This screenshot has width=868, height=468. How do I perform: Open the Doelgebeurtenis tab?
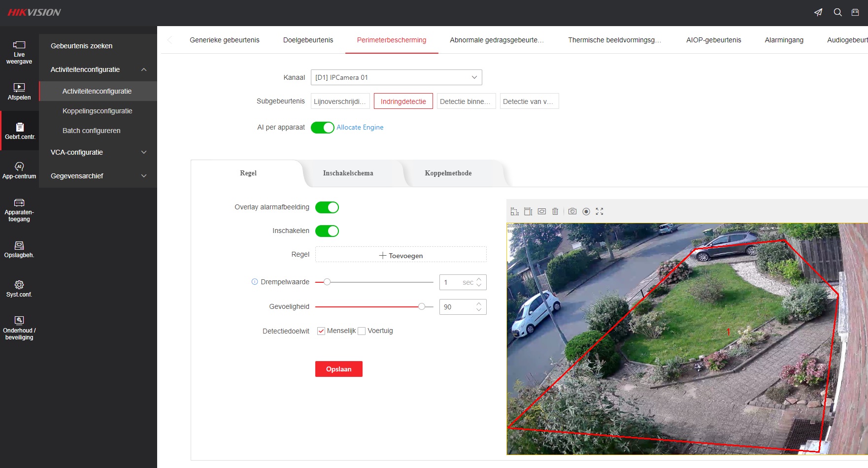point(308,40)
